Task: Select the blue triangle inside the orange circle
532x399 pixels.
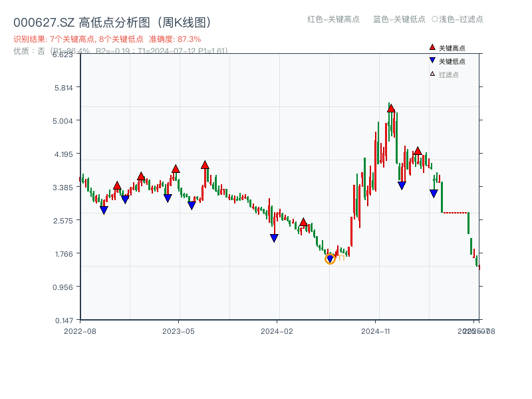Action: pos(330,257)
